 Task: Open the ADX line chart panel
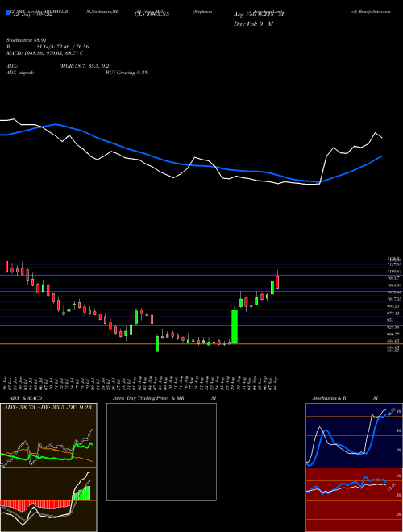tap(48, 435)
